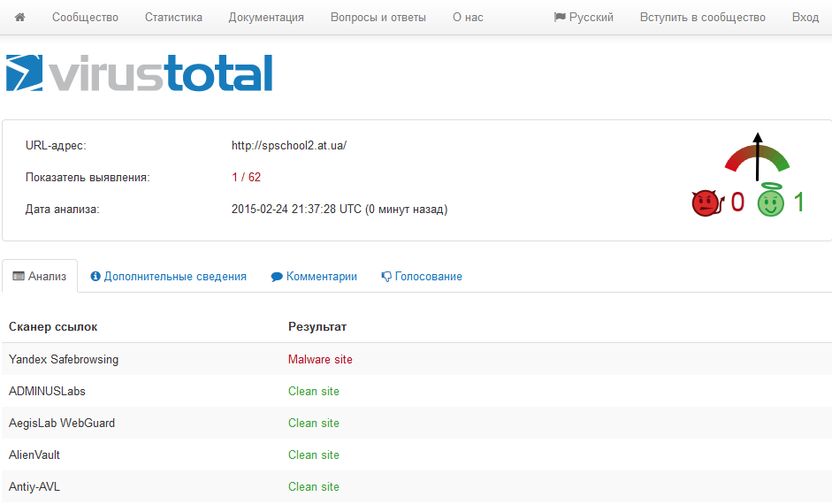This screenshot has width=832, height=504.
Task: Click the Malware site result
Action: [x=320, y=359]
